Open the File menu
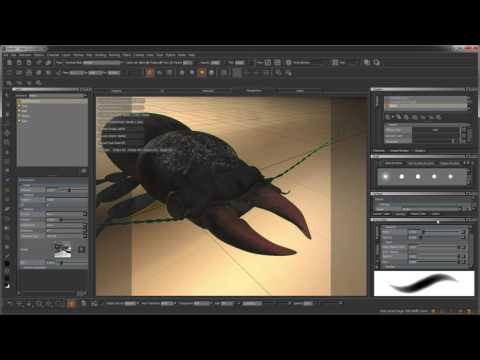The width and height of the screenshot is (480, 360). 6,55
